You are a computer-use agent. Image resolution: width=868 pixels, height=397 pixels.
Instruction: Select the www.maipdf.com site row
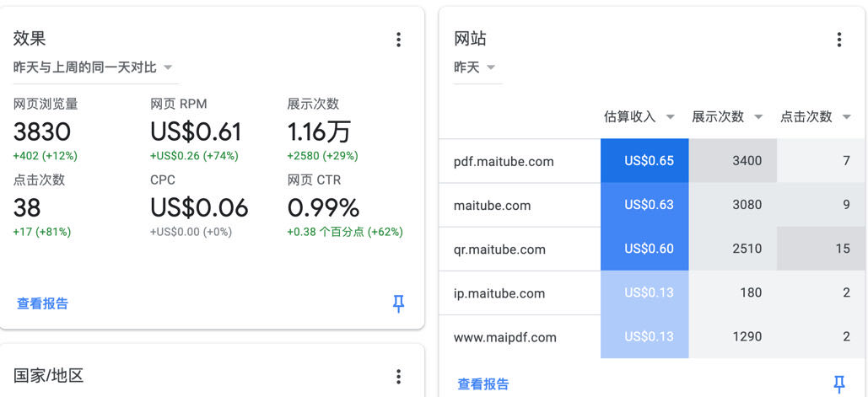pos(653,336)
